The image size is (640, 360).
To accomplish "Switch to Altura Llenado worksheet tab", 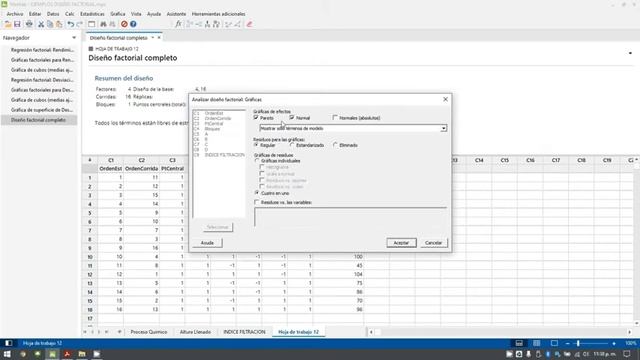I will click(x=195, y=332).
